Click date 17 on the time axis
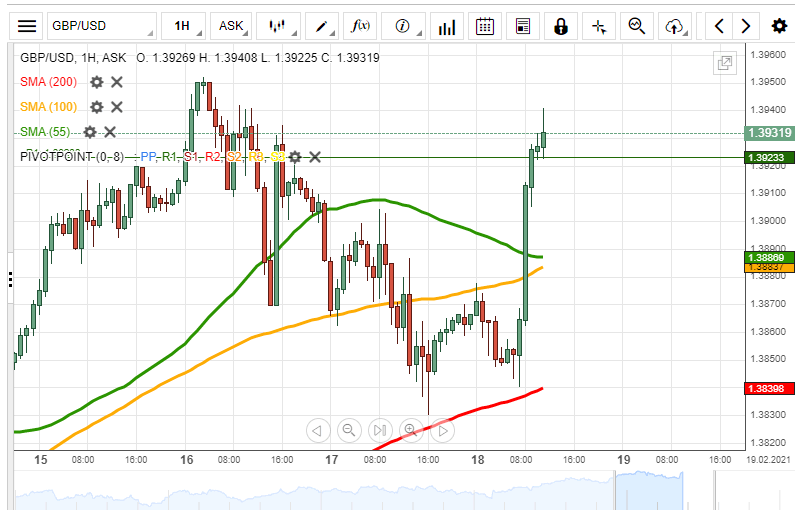 pyautogui.click(x=332, y=460)
